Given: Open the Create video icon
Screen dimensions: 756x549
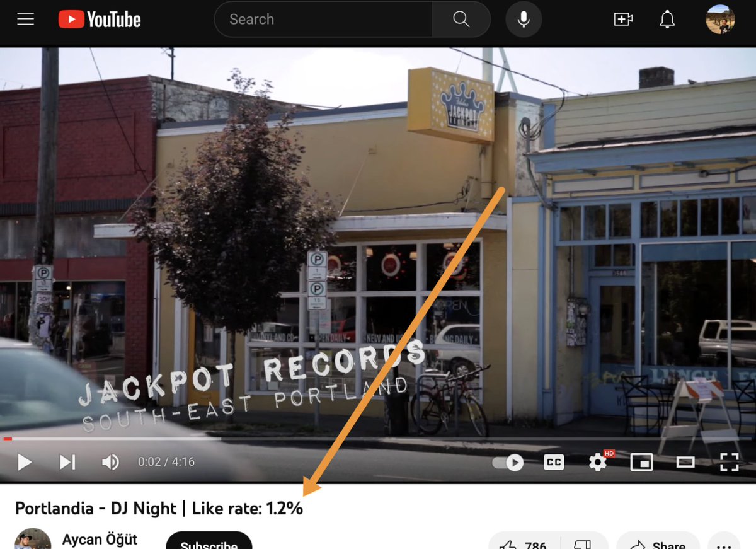Looking at the screenshot, I should 623,19.
